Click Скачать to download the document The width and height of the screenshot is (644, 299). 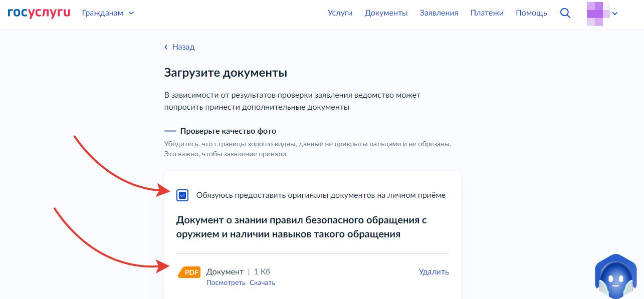point(262,283)
